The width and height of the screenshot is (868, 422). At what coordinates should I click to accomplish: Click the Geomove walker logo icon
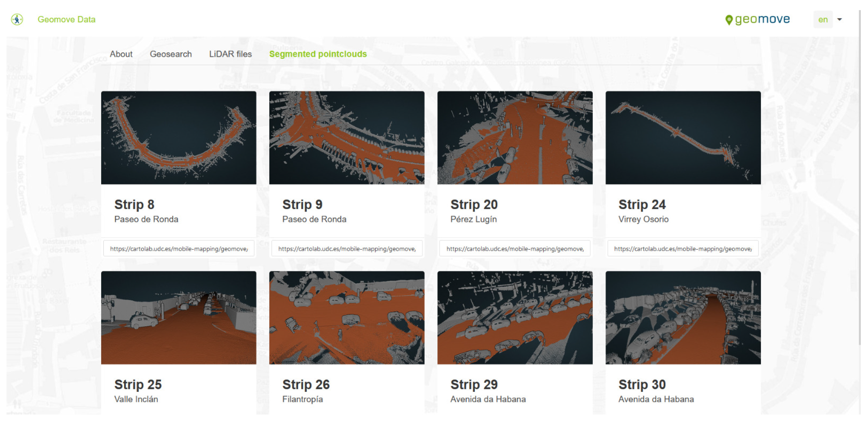click(17, 19)
